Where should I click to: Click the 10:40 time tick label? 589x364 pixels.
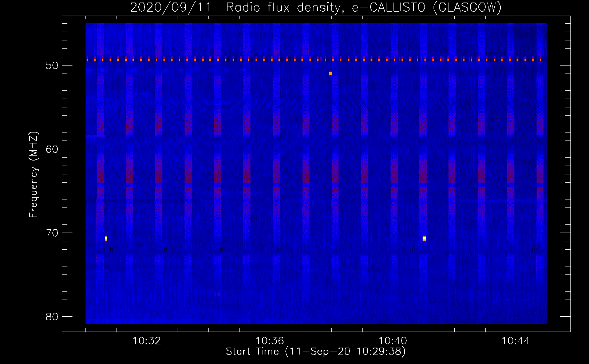point(393,341)
